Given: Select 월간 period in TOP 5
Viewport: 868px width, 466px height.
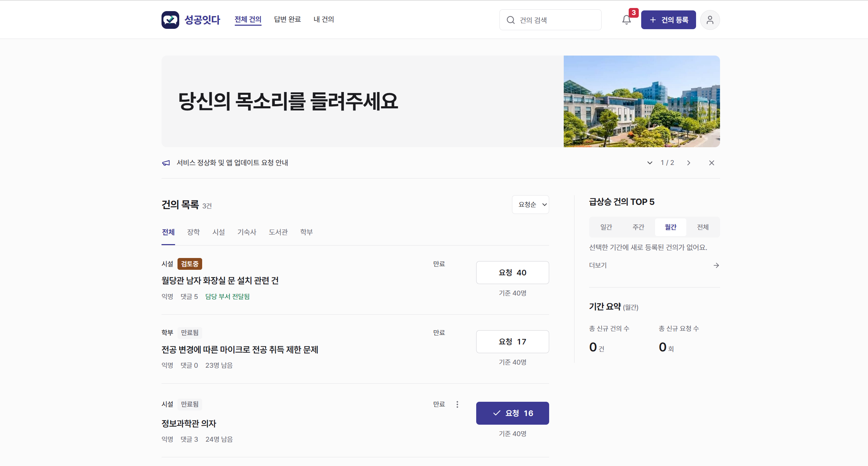Looking at the screenshot, I should 671,227.
